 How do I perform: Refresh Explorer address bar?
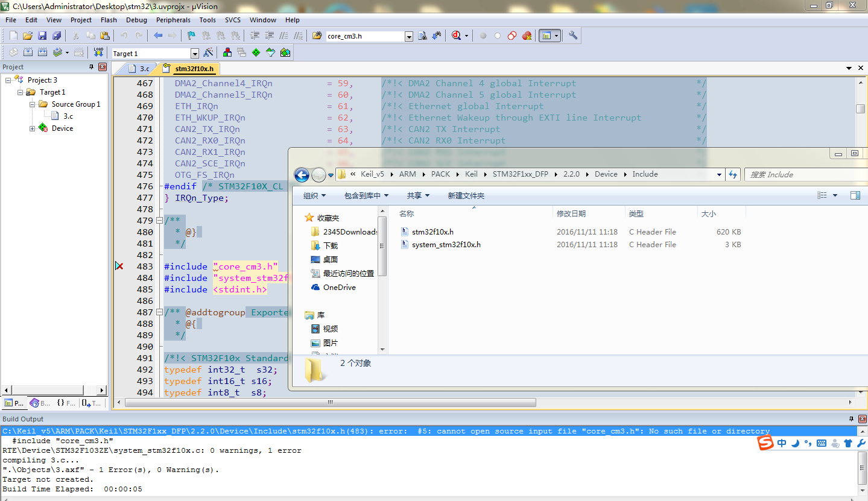[x=733, y=174]
